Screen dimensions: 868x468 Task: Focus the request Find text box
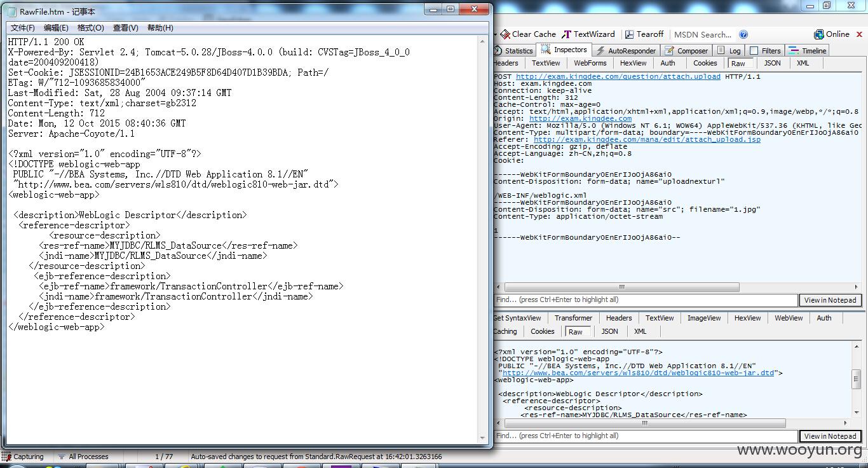646,300
